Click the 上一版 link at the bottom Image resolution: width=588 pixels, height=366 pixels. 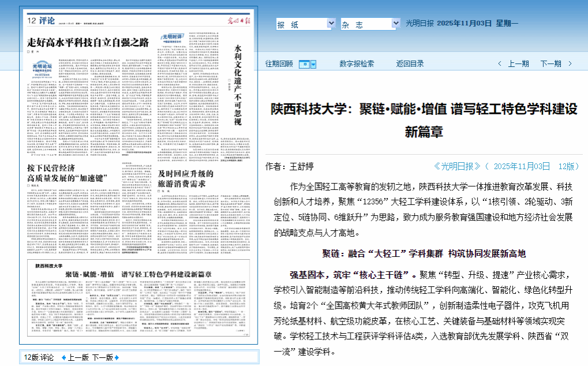tap(78, 358)
